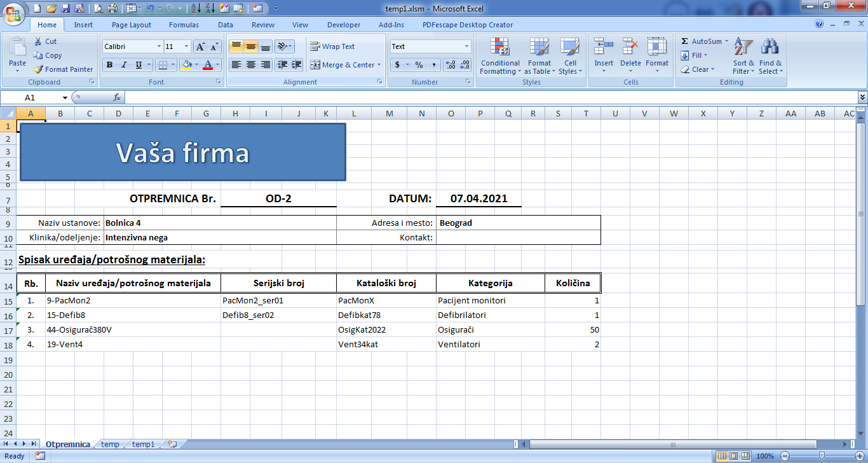868x463 pixels.
Task: Increase indent in Alignment group
Action: 297,65
